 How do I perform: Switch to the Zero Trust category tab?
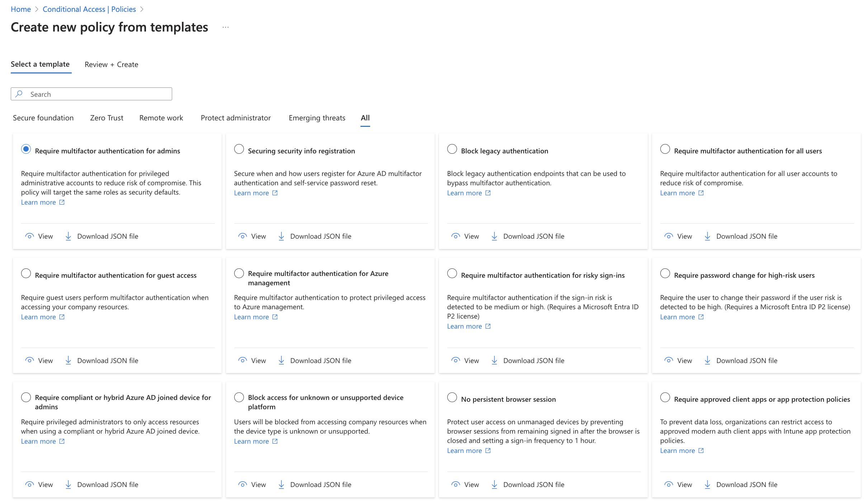[x=107, y=118]
